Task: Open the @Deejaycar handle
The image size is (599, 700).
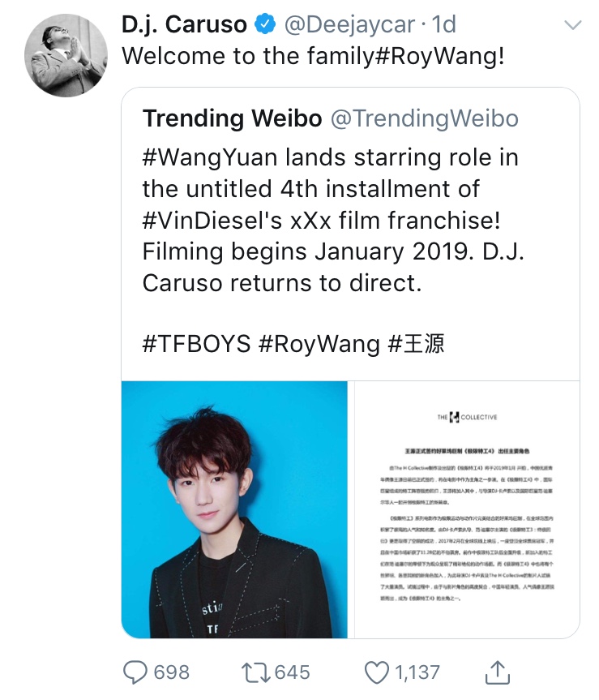Action: [349, 24]
